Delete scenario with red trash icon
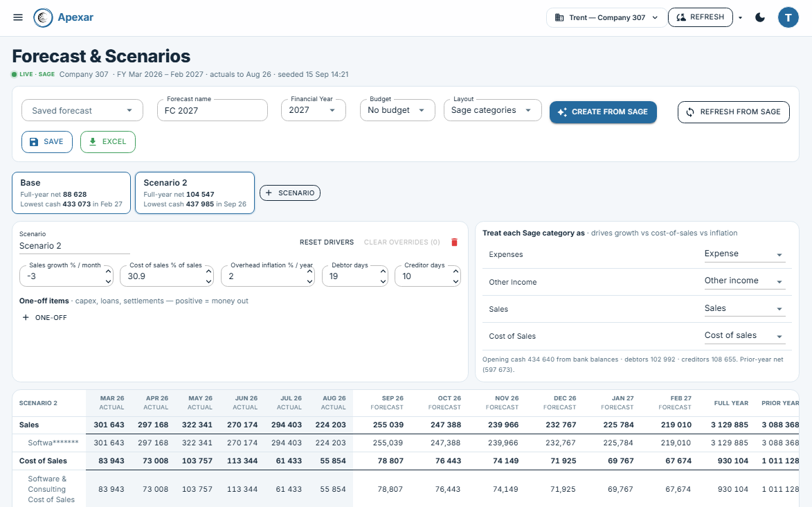812x507 pixels. click(454, 242)
